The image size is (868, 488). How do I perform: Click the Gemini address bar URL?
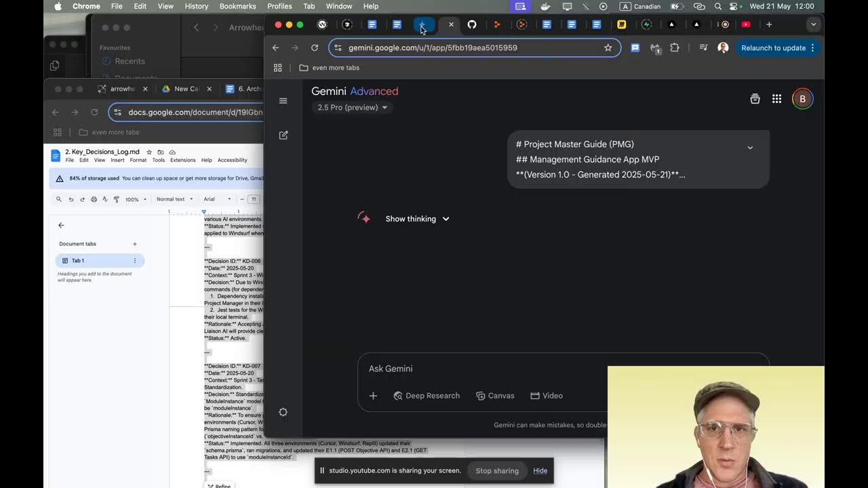(433, 48)
